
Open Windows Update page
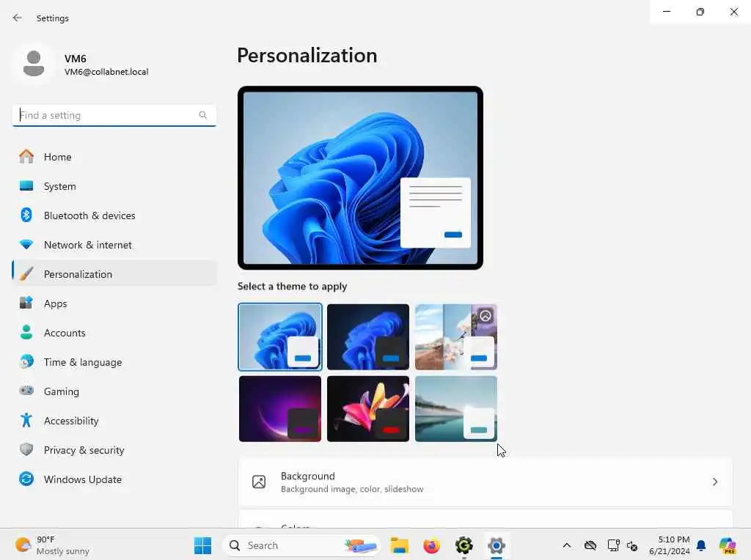tap(114, 479)
